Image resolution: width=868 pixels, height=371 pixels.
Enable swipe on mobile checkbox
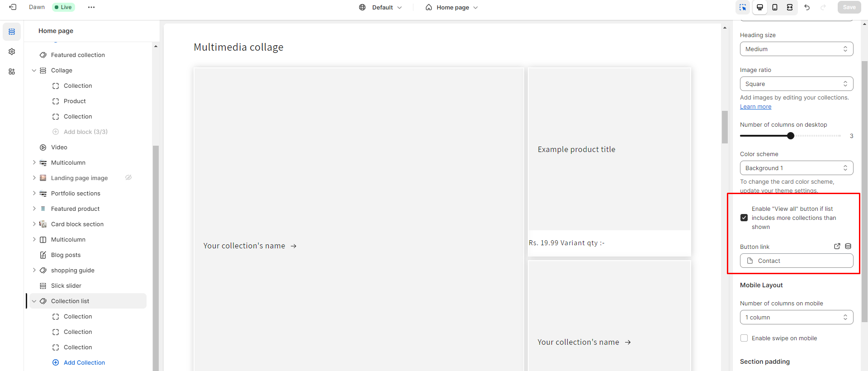click(744, 338)
